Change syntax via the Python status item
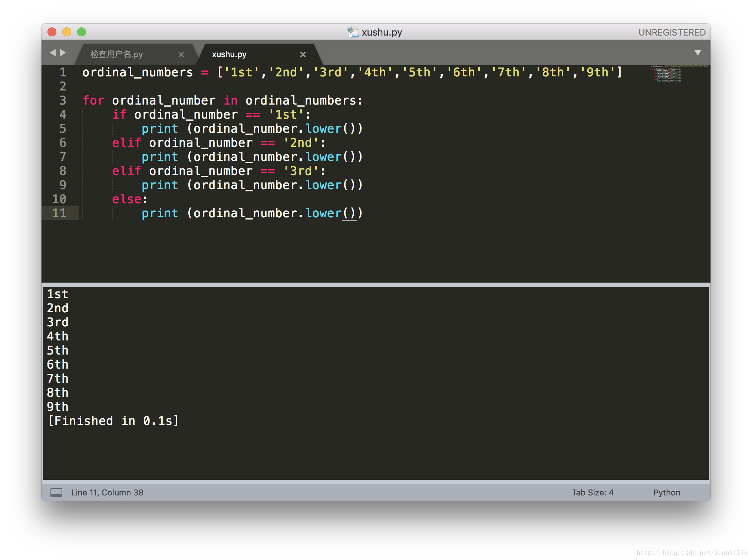Viewport: 752px width, 560px height. tap(666, 493)
